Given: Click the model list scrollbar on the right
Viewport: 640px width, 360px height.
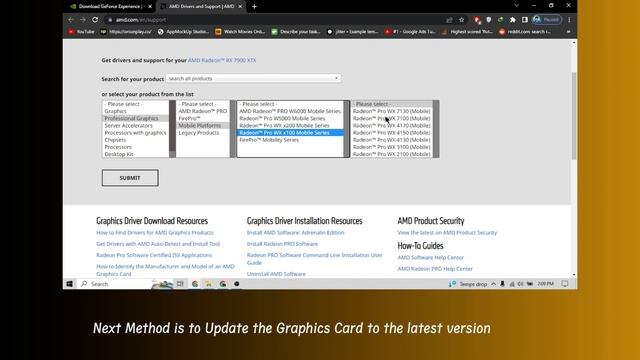Looking at the screenshot, I should point(436,129).
